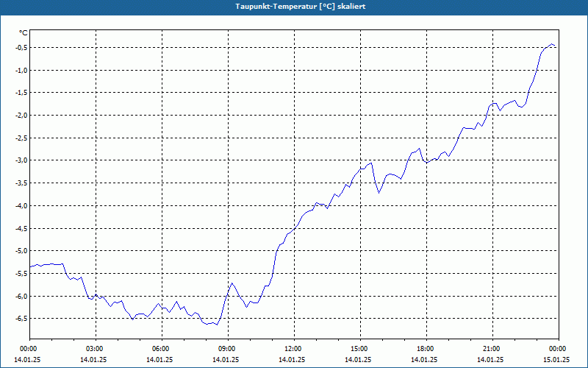Select the '-2,5' y-axis label
The image size is (588, 368).
click(x=21, y=138)
